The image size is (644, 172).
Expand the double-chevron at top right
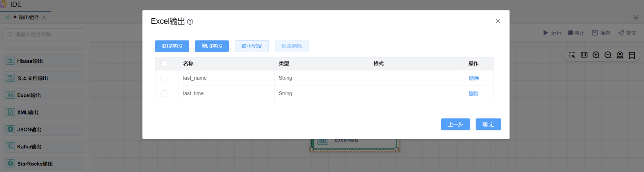(636, 17)
